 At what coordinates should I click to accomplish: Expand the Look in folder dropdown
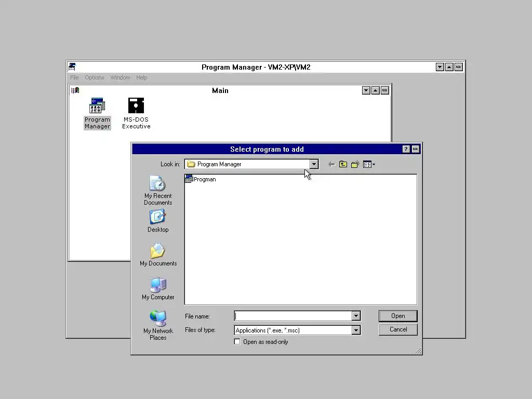tap(314, 164)
